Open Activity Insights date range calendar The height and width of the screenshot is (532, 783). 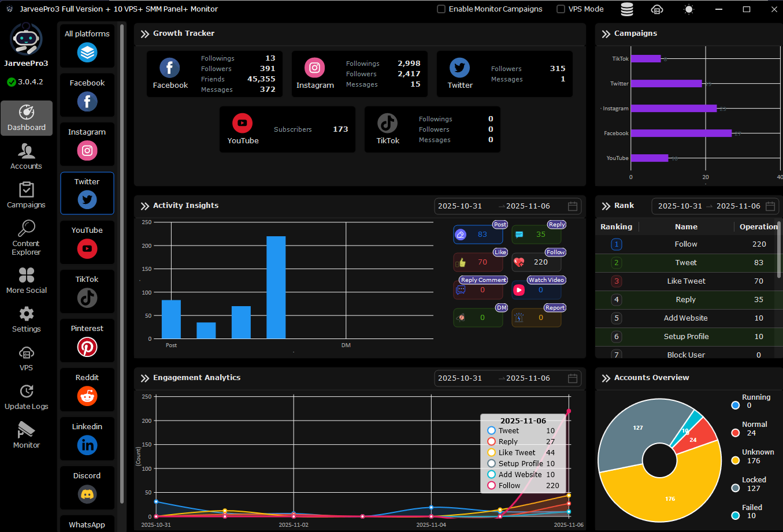[573, 206]
